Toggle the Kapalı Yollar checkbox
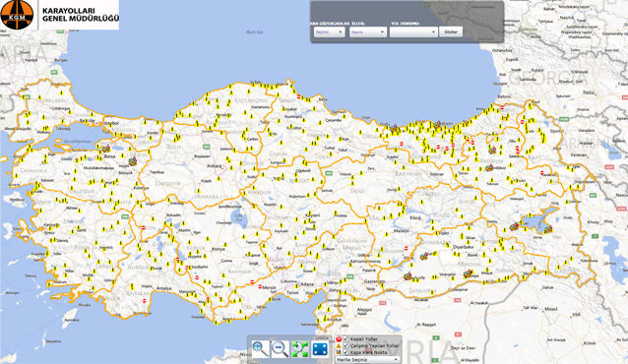 [346, 339]
